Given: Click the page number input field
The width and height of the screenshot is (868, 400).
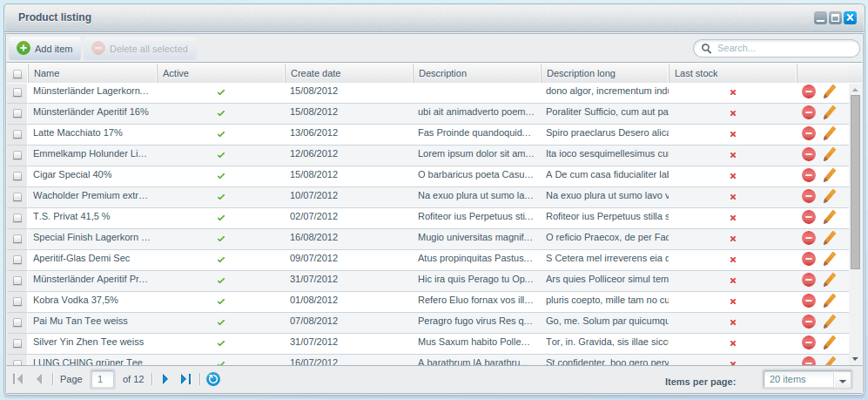Looking at the screenshot, I should click(103, 379).
